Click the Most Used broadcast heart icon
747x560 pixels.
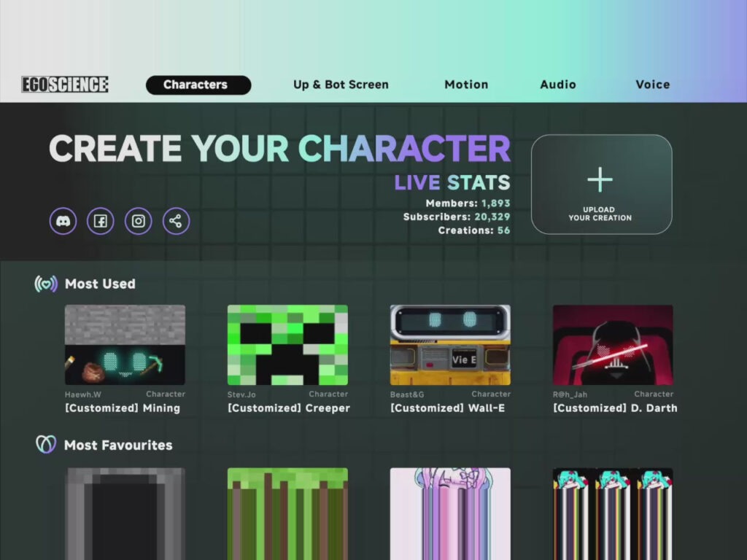pyautogui.click(x=46, y=284)
